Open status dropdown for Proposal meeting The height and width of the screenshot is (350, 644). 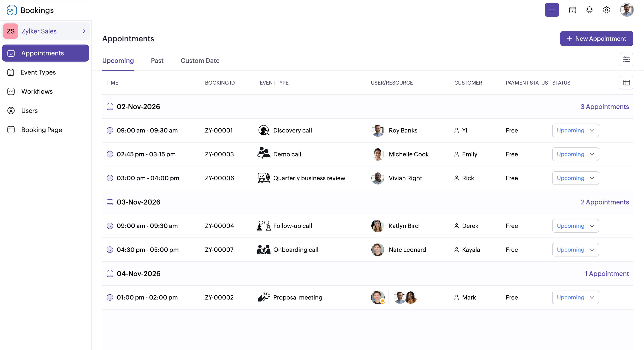coord(575,297)
